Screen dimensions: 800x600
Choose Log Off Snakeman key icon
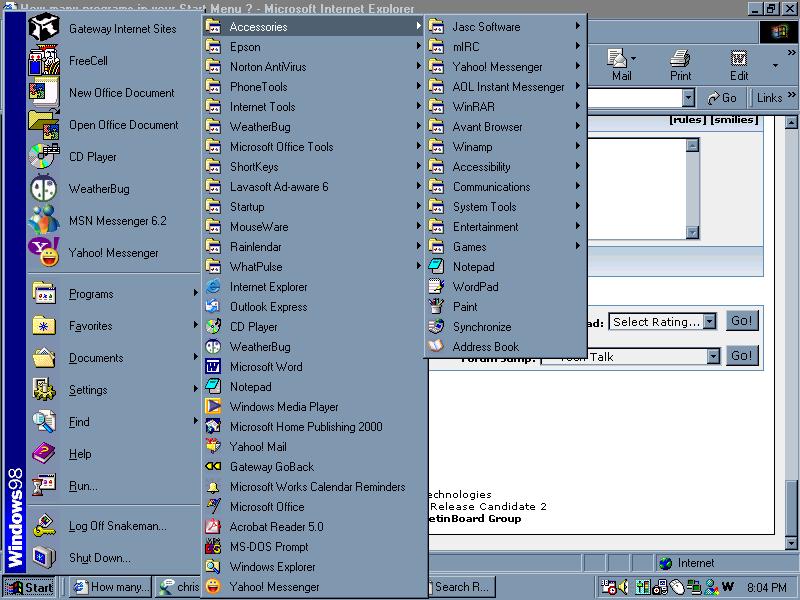tap(44, 526)
